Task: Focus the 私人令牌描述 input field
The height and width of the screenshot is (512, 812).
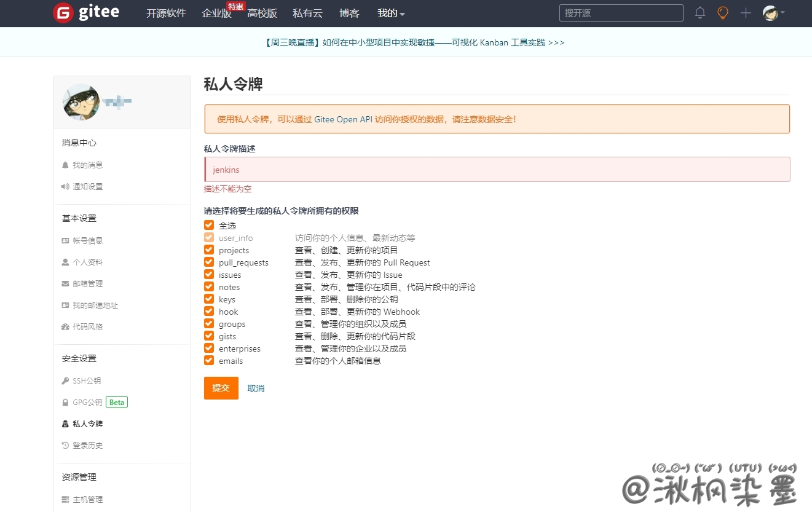Action: 497,170
